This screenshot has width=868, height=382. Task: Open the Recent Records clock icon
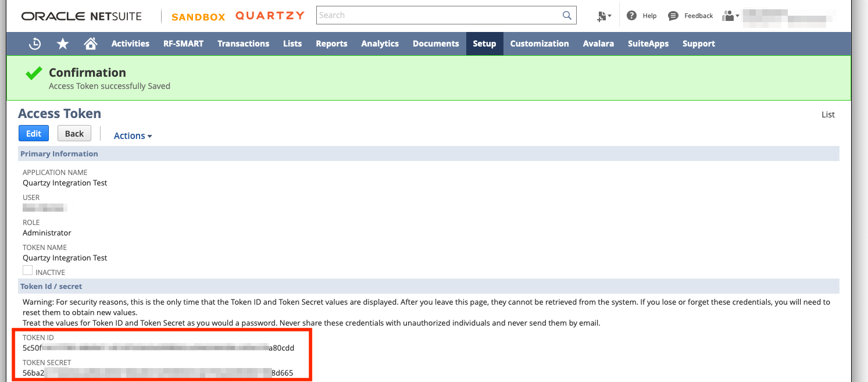pyautogui.click(x=35, y=44)
